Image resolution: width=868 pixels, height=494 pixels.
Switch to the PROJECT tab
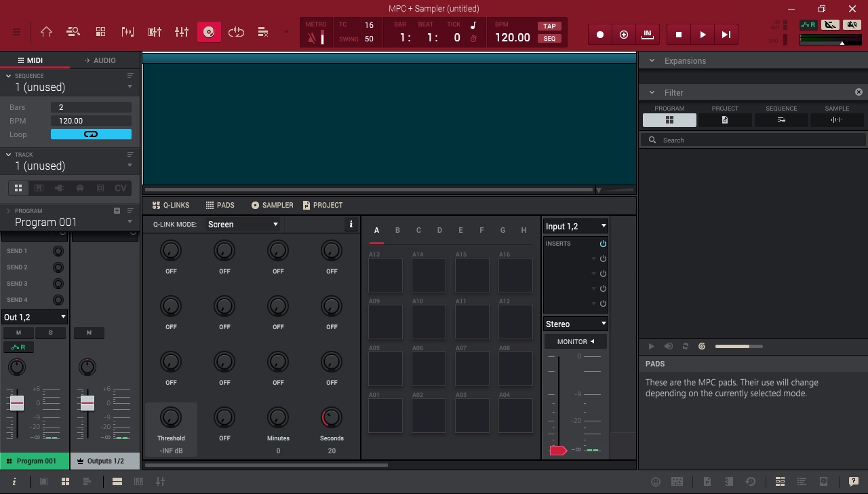323,205
